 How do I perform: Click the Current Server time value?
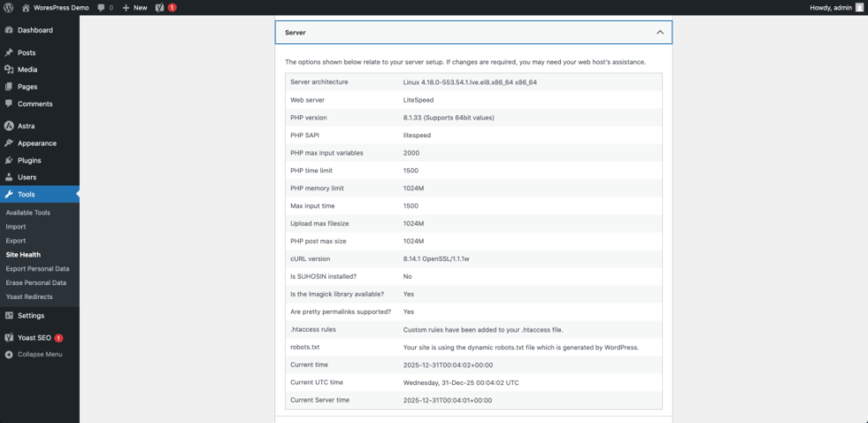pyautogui.click(x=448, y=400)
